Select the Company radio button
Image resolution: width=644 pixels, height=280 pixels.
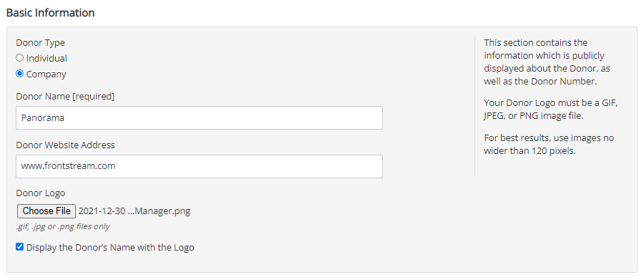click(19, 74)
